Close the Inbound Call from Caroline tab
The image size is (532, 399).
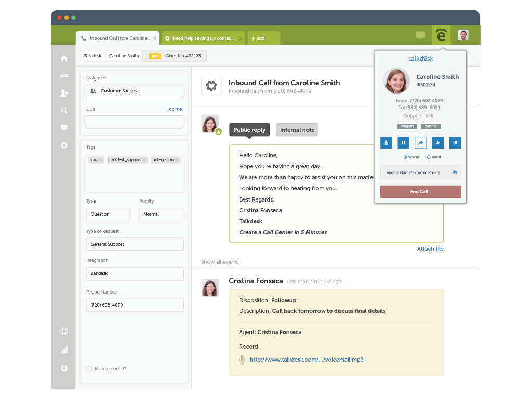coord(155,38)
